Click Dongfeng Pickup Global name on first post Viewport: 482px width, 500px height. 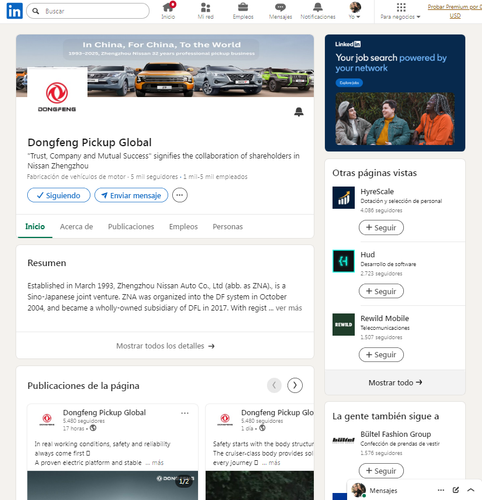(x=104, y=413)
